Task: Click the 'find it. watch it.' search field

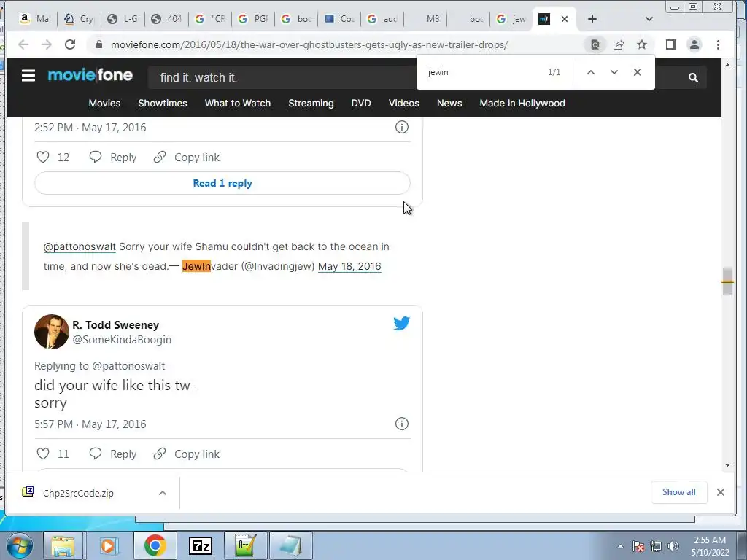Action: [281, 77]
